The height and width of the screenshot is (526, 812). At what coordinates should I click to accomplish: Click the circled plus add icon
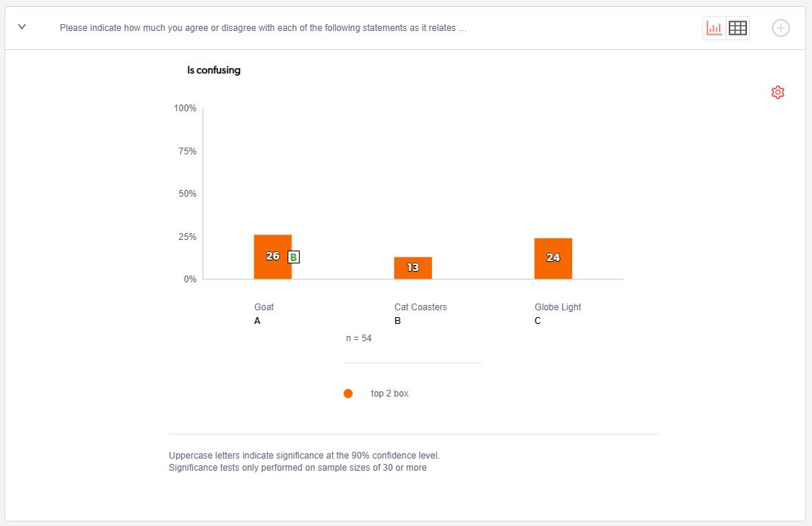pos(780,29)
